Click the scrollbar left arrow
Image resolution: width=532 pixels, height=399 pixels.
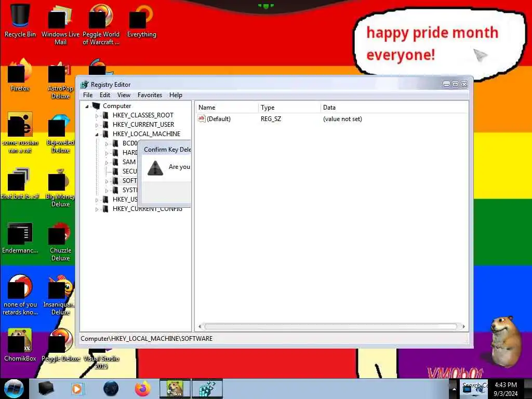click(x=199, y=326)
